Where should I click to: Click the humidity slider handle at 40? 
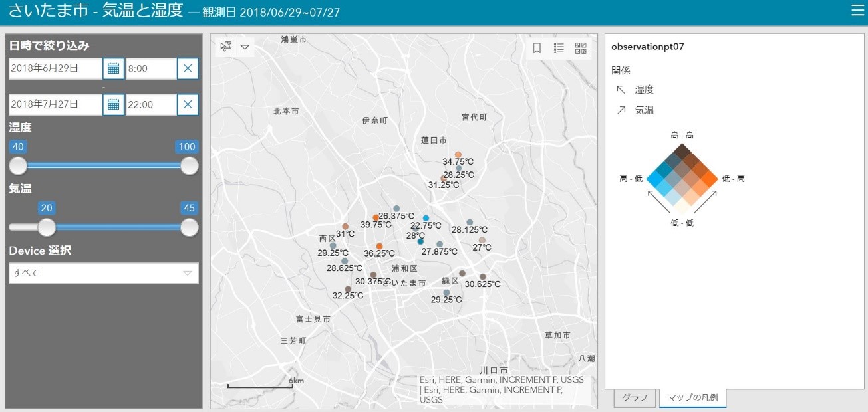pos(18,165)
